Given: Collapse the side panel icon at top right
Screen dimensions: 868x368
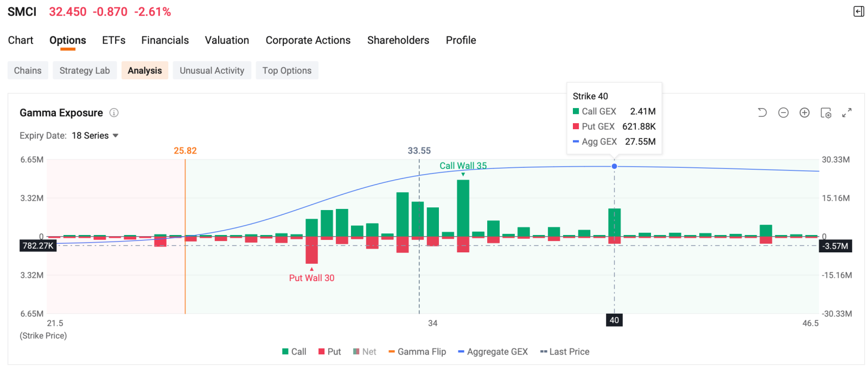Looking at the screenshot, I should pos(858,11).
